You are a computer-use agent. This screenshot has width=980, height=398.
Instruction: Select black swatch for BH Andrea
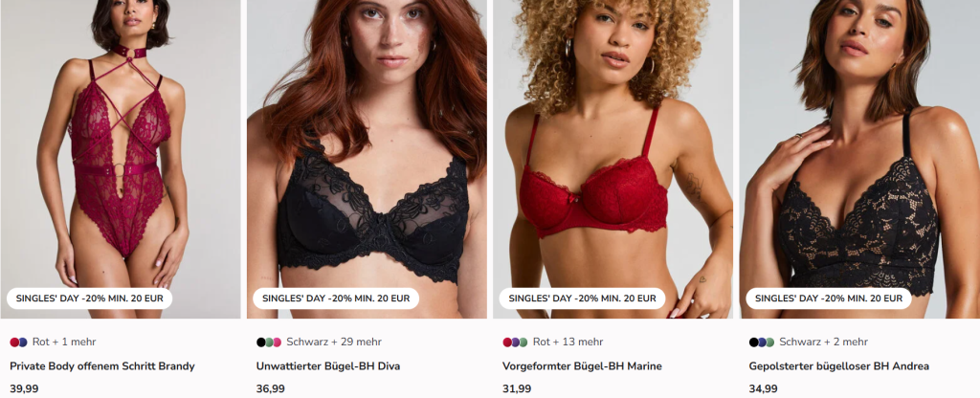(x=753, y=343)
